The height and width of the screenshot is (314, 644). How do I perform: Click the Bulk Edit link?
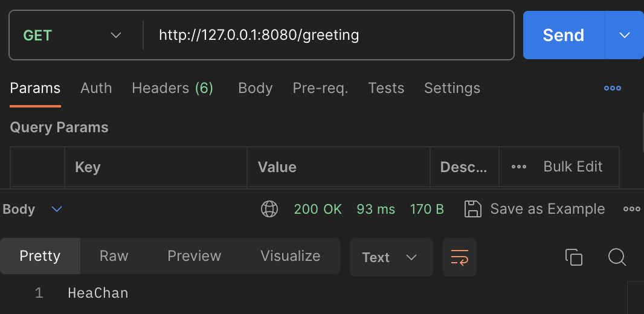coord(573,167)
